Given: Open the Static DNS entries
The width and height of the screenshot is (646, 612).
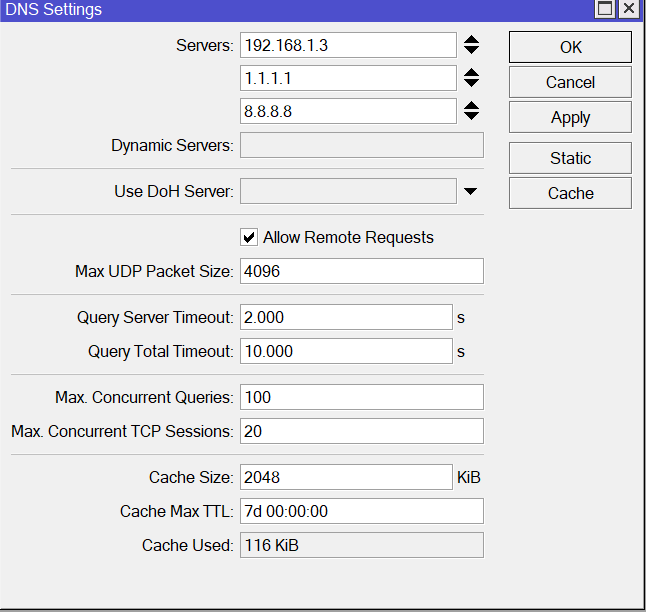Looking at the screenshot, I should pyautogui.click(x=570, y=158).
